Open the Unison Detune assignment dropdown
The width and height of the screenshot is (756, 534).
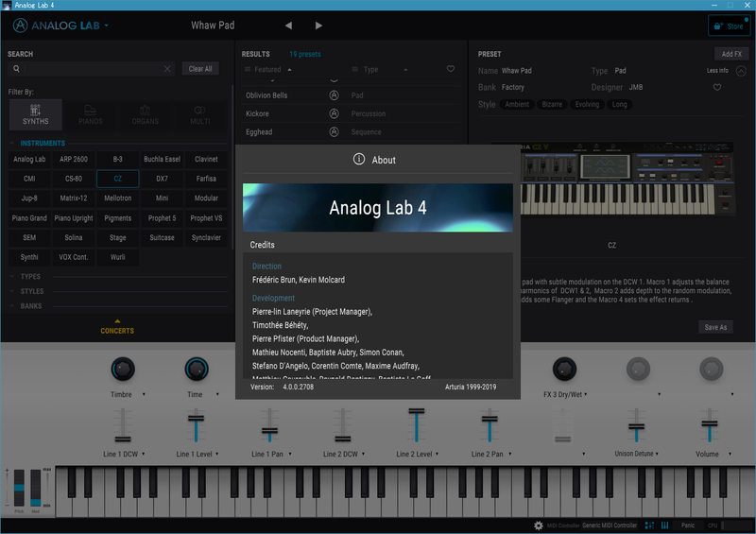pyautogui.click(x=657, y=454)
